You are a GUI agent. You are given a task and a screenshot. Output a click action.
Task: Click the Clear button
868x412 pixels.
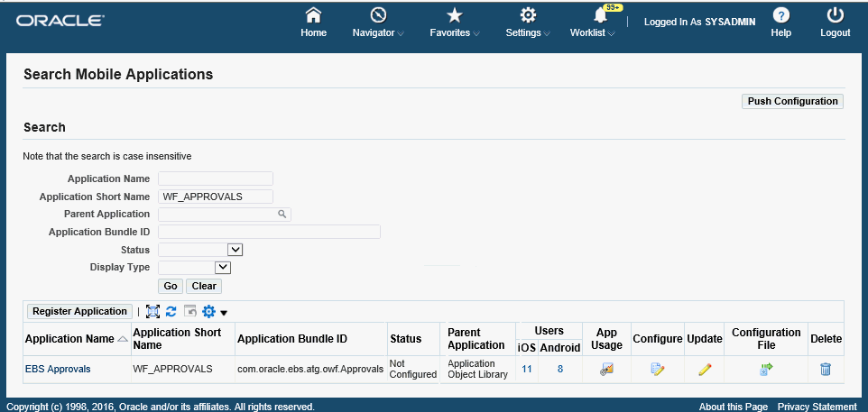pyautogui.click(x=204, y=286)
